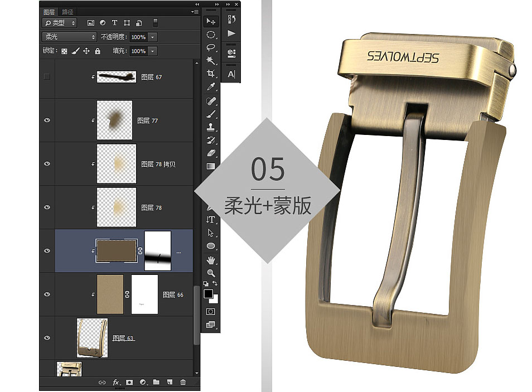
Task: Filter for type layers
Action: [x=114, y=23]
